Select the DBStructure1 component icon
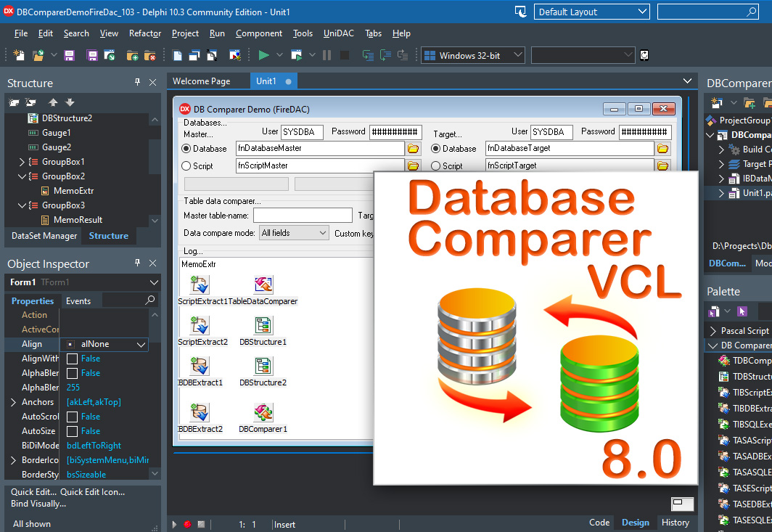This screenshot has width=772, height=532. (262, 327)
